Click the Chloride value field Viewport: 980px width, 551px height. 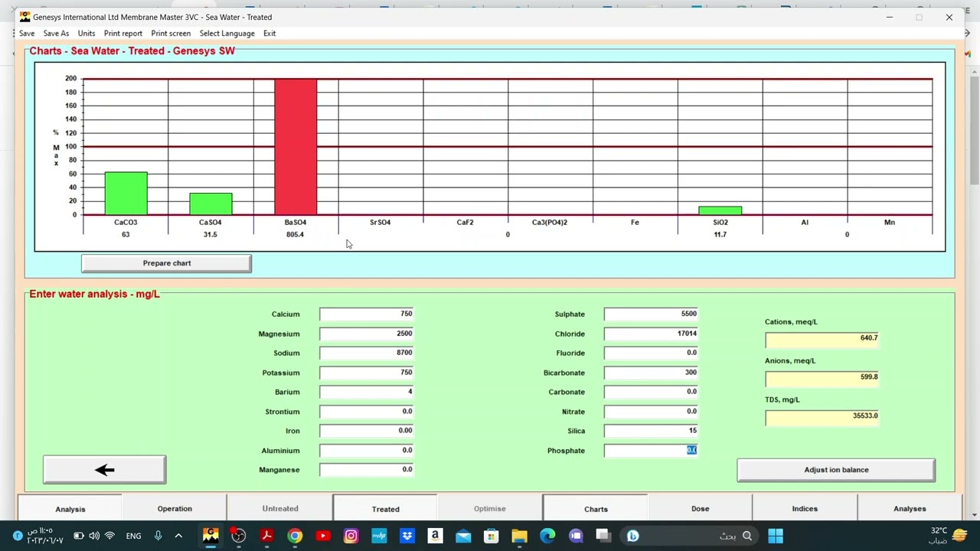(x=651, y=334)
